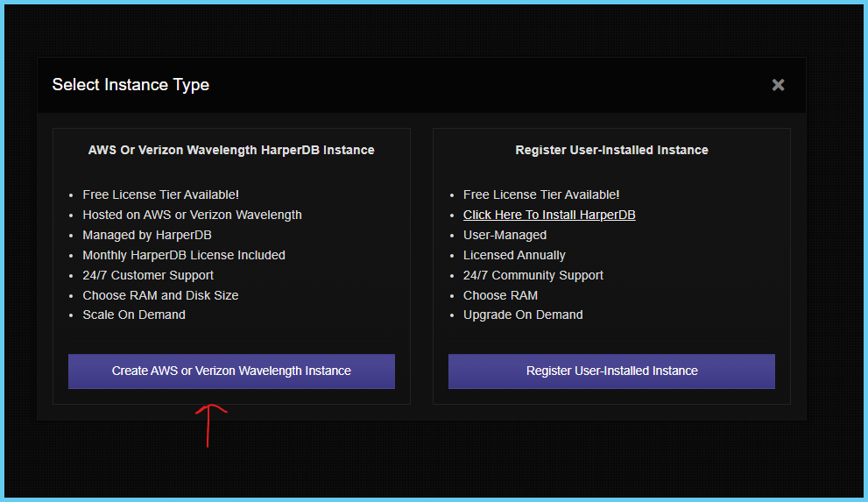Click the Choose RAM bullet in User-Installed card
This screenshot has height=502, width=868.
pyautogui.click(x=500, y=295)
